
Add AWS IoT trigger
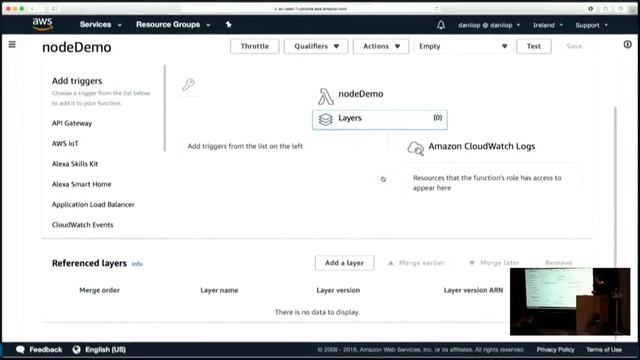coord(65,144)
